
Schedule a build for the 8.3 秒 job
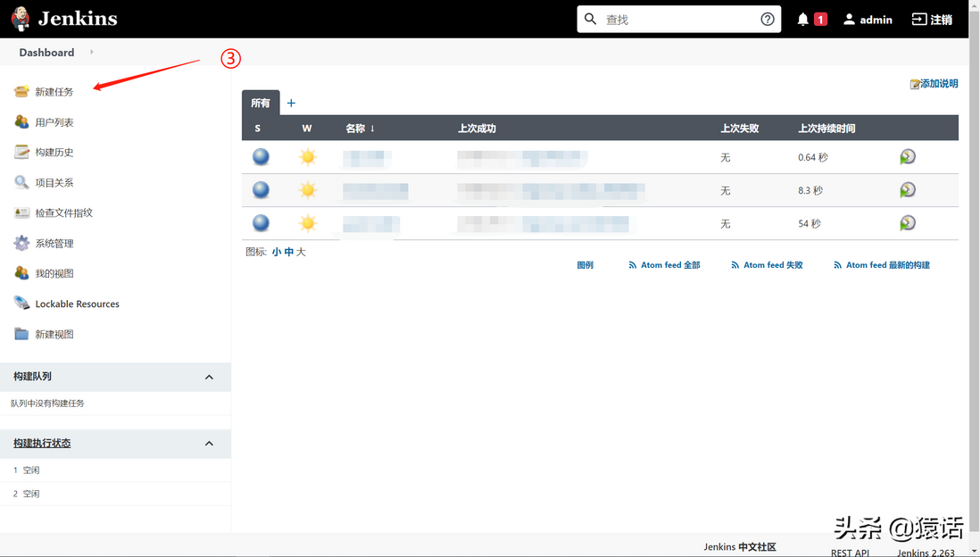click(x=908, y=190)
